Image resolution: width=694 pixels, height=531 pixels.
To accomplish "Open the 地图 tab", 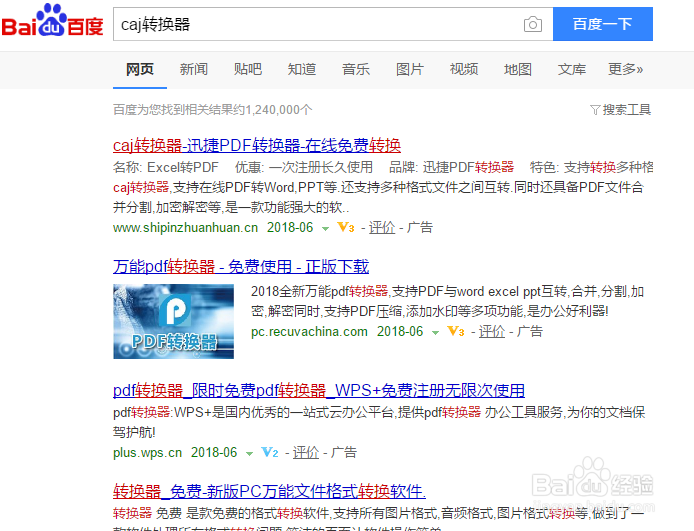I will click(x=518, y=69).
